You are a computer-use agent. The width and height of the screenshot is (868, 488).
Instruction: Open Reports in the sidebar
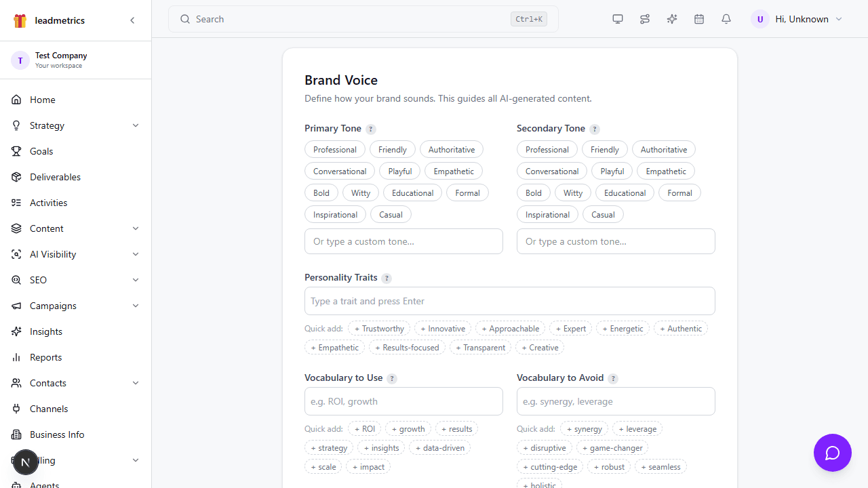click(x=76, y=357)
